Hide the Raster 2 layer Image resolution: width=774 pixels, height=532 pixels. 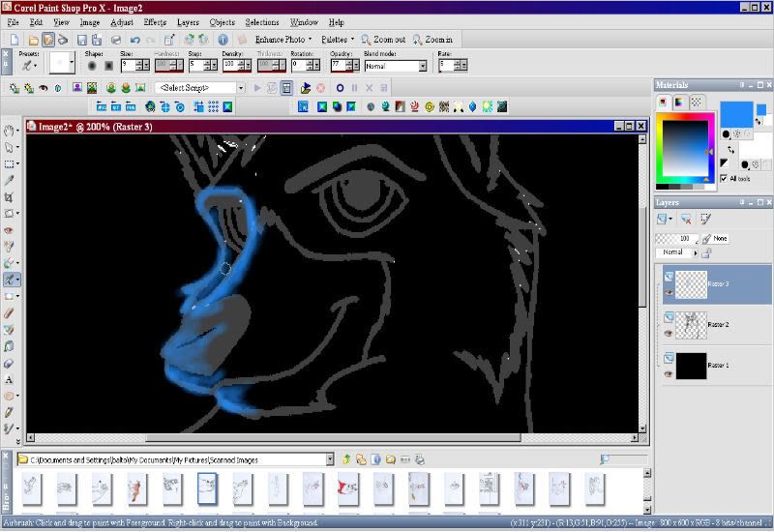tap(669, 333)
